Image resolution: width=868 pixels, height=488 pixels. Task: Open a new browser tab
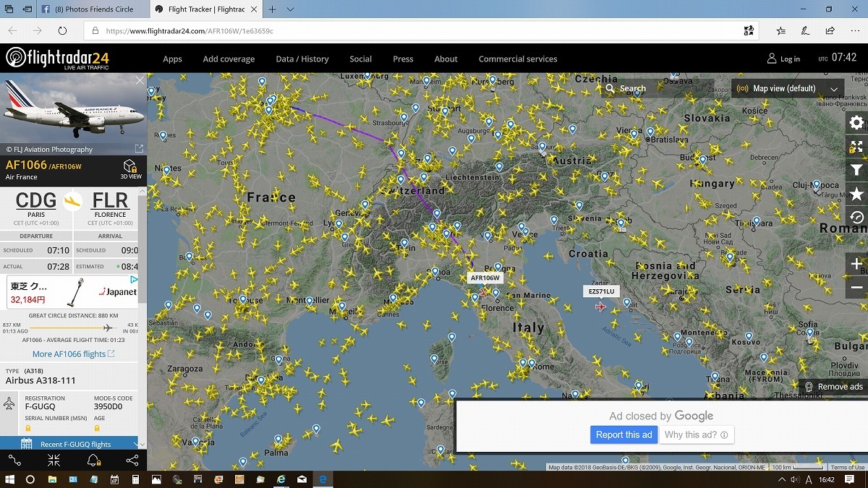point(272,9)
